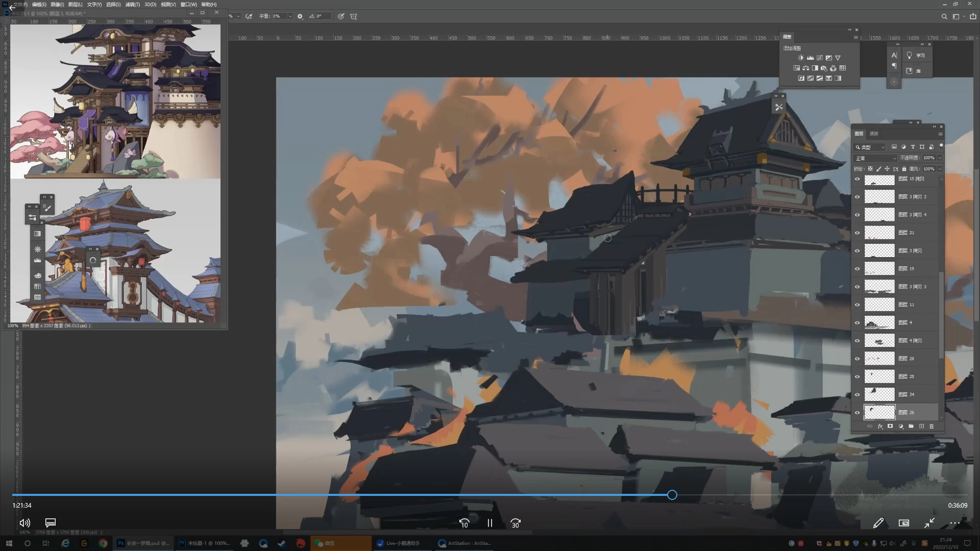Hide layer 图层 26
This screenshot has width=980, height=551.
coord(857,412)
